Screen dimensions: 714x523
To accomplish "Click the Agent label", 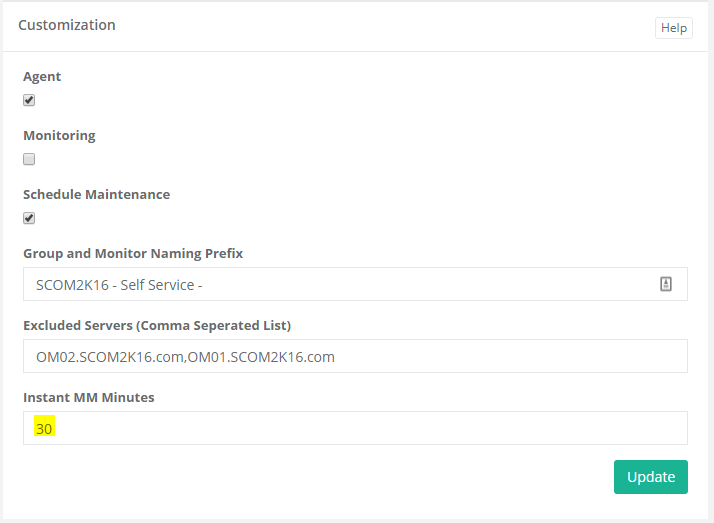I will click(42, 76).
